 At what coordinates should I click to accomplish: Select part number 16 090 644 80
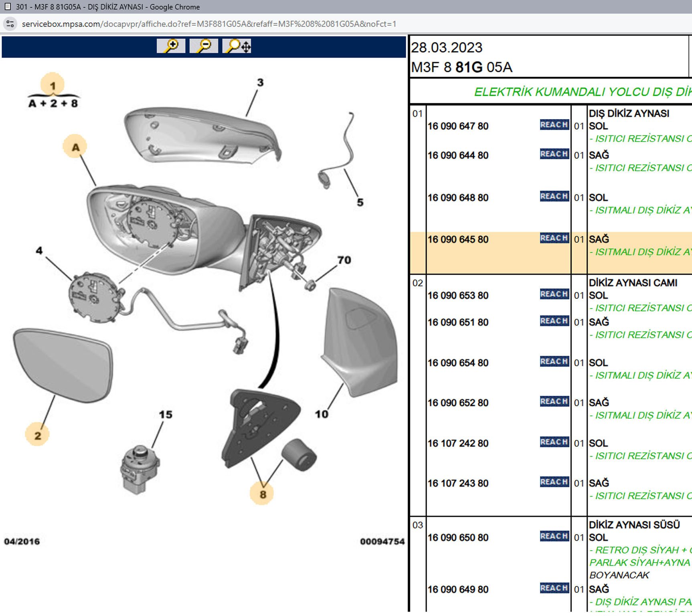pos(458,156)
